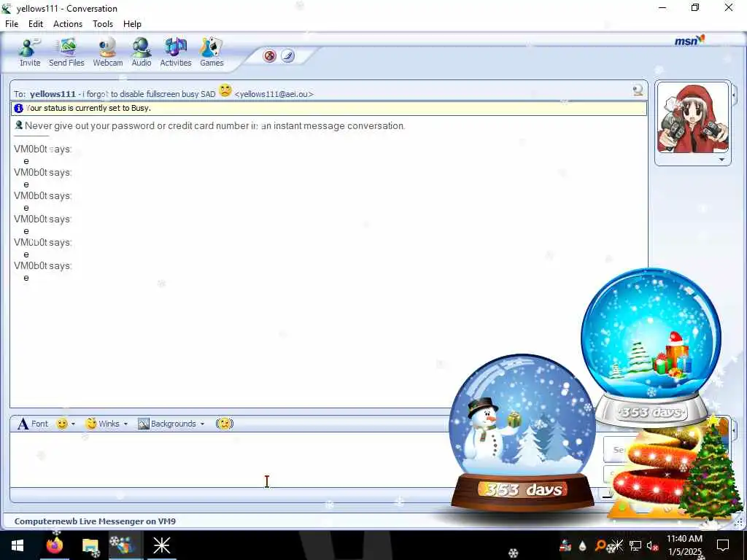The width and height of the screenshot is (747, 560).
Task: Open the Help menu
Action: pos(133,24)
